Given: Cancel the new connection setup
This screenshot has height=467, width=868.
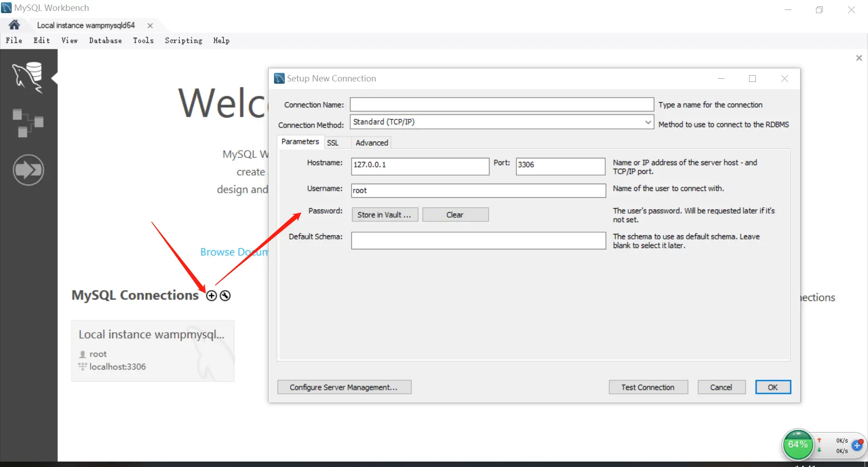Looking at the screenshot, I should 722,387.
